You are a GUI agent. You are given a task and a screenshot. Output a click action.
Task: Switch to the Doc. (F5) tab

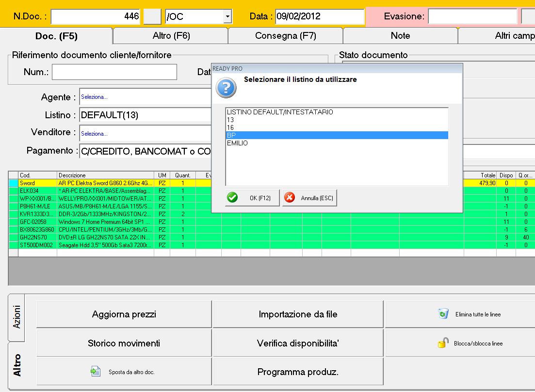click(x=56, y=36)
